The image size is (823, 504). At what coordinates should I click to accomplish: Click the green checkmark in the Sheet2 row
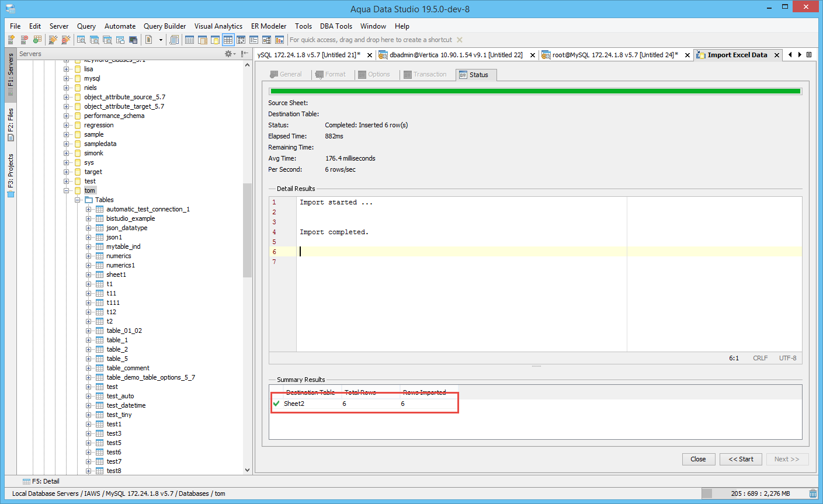click(276, 404)
